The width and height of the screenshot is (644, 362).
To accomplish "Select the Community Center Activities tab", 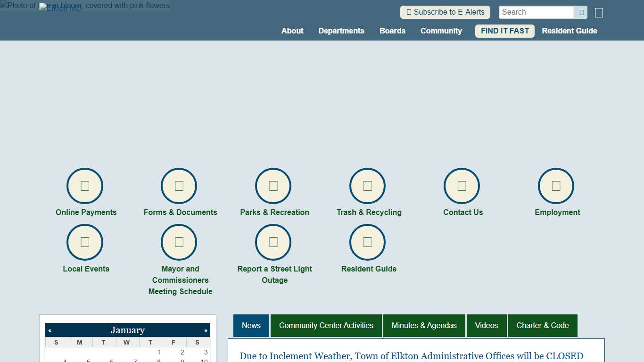I will pos(326,326).
